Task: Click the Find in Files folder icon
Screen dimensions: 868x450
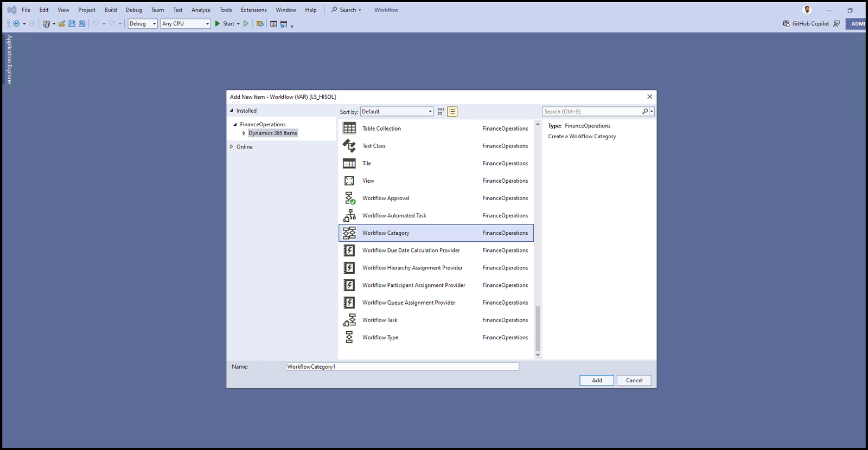Action: [x=260, y=23]
